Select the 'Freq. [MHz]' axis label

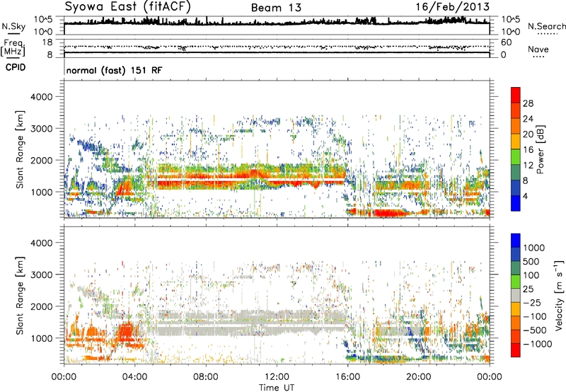click(13, 48)
